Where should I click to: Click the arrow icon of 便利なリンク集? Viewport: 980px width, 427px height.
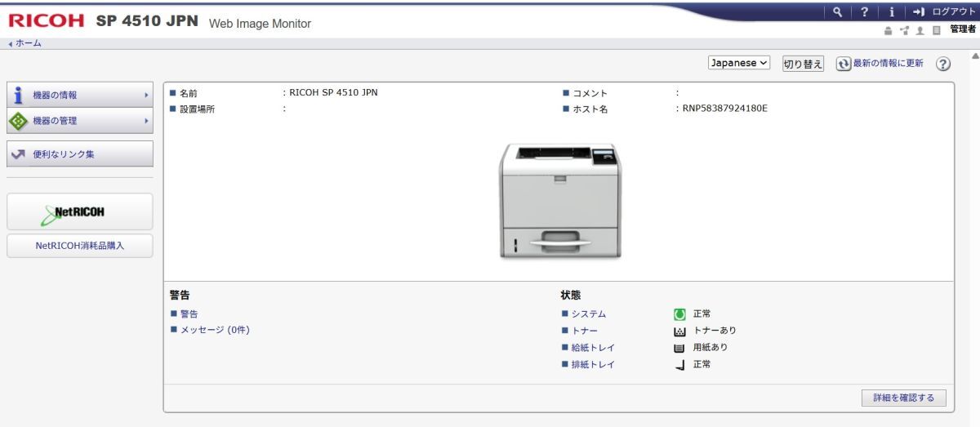(18, 154)
